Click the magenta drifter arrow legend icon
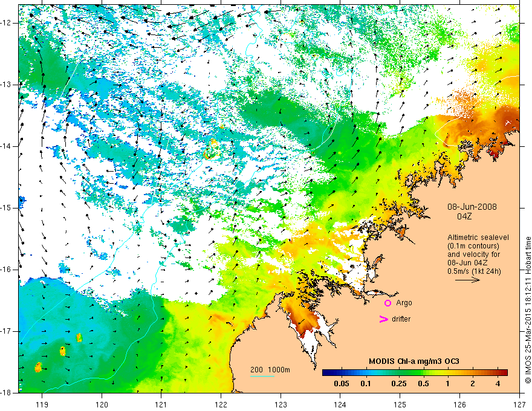The width and height of the screenshot is (532, 411). coord(384,319)
